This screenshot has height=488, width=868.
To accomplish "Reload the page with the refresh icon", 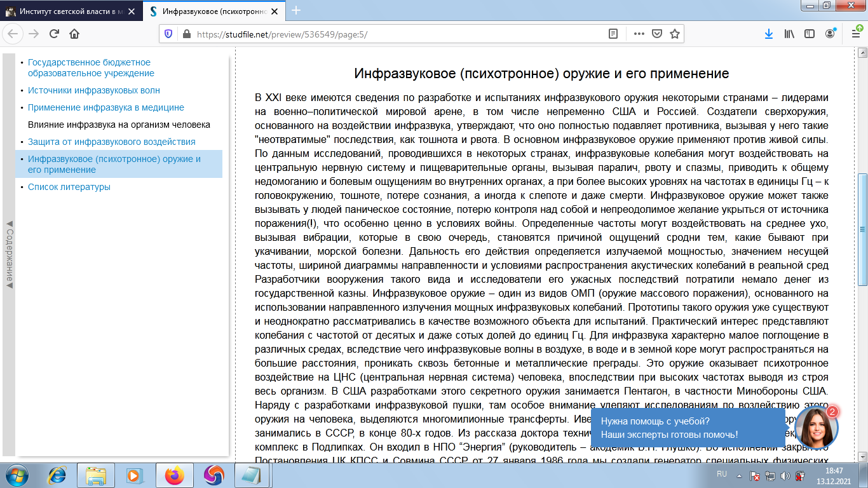I will (x=54, y=34).
